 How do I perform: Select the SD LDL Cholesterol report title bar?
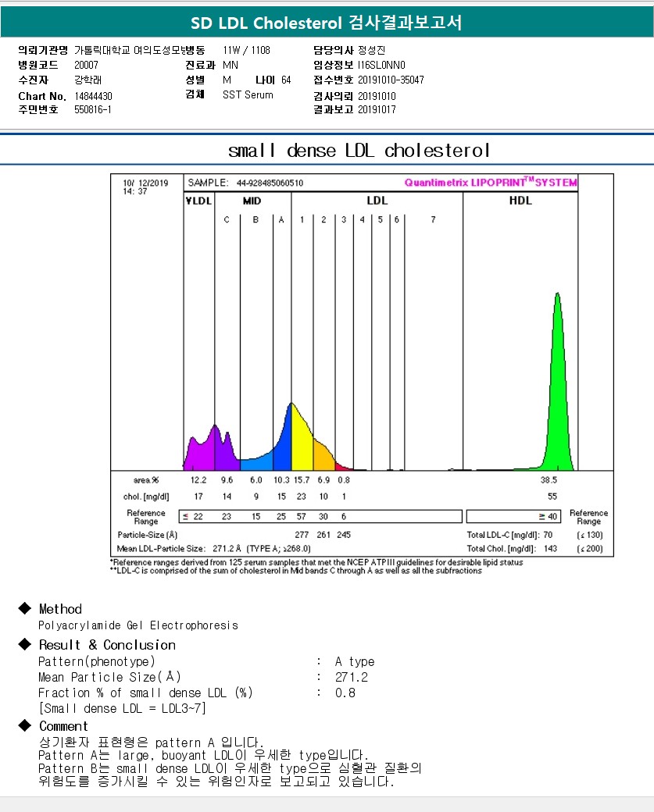(x=327, y=23)
